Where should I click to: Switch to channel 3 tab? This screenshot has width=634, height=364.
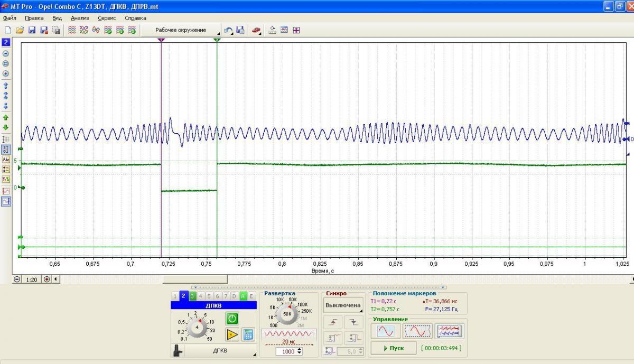tap(192, 296)
